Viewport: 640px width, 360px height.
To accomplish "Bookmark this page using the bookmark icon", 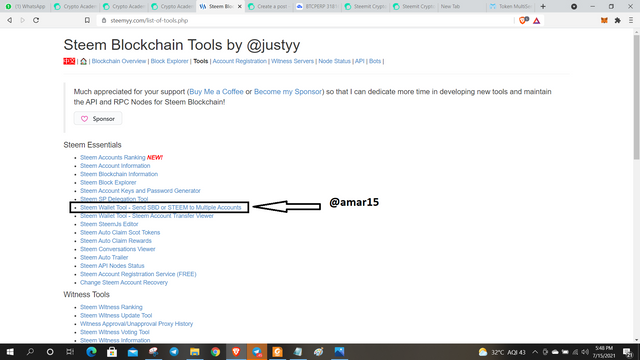I will [87, 20].
